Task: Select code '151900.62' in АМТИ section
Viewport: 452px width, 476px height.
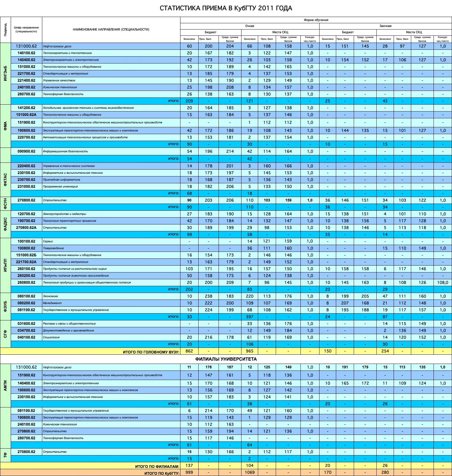Action: (26, 375)
